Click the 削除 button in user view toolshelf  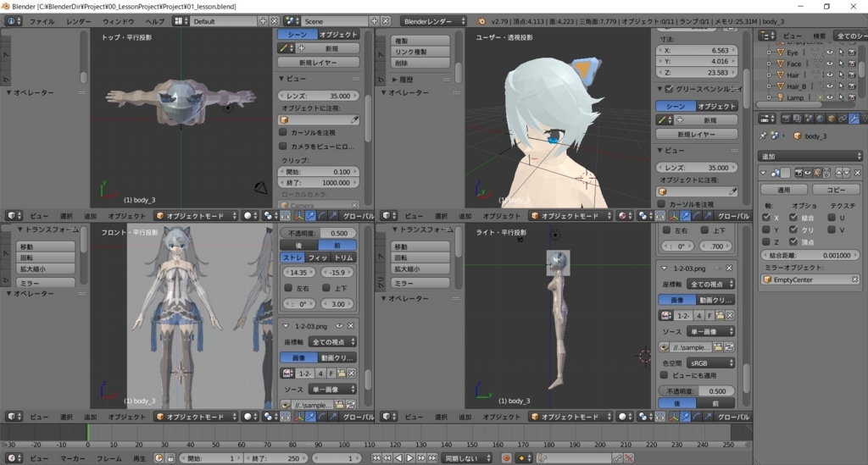(x=420, y=63)
